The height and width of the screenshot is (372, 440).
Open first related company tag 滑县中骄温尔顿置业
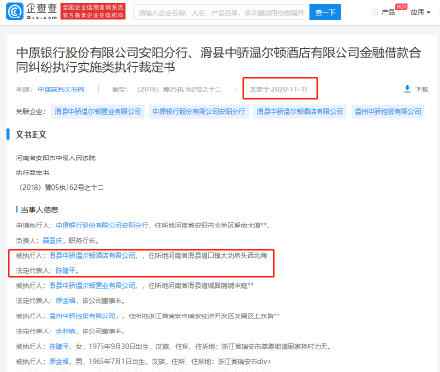pos(98,111)
